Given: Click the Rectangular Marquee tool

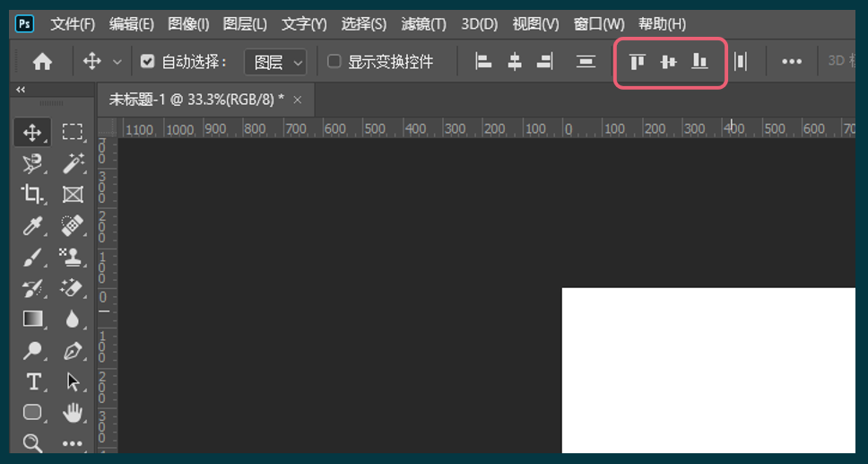Looking at the screenshot, I should pyautogui.click(x=72, y=132).
